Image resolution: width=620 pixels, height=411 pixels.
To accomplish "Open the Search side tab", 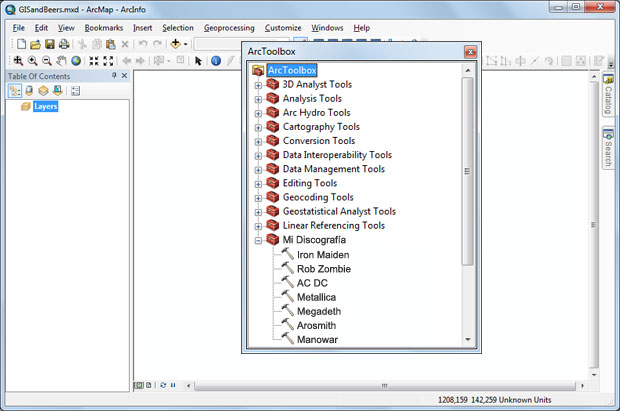I will pyautogui.click(x=608, y=147).
